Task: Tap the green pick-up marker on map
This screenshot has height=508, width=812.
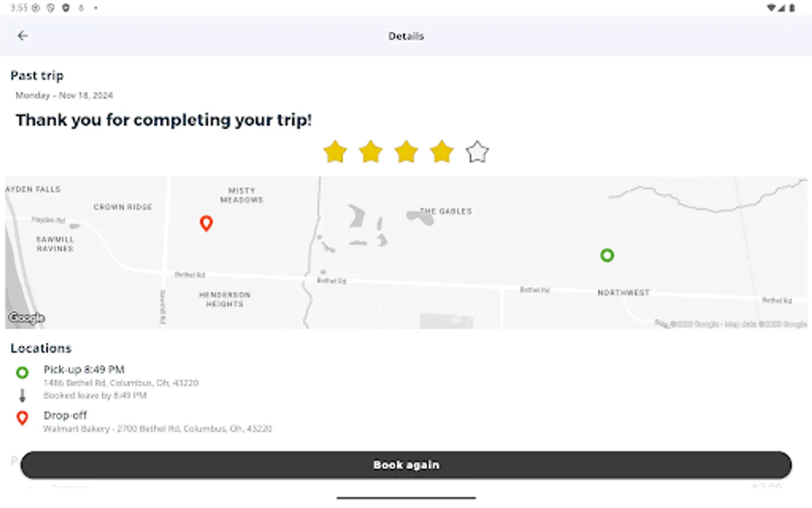Action: pos(607,255)
